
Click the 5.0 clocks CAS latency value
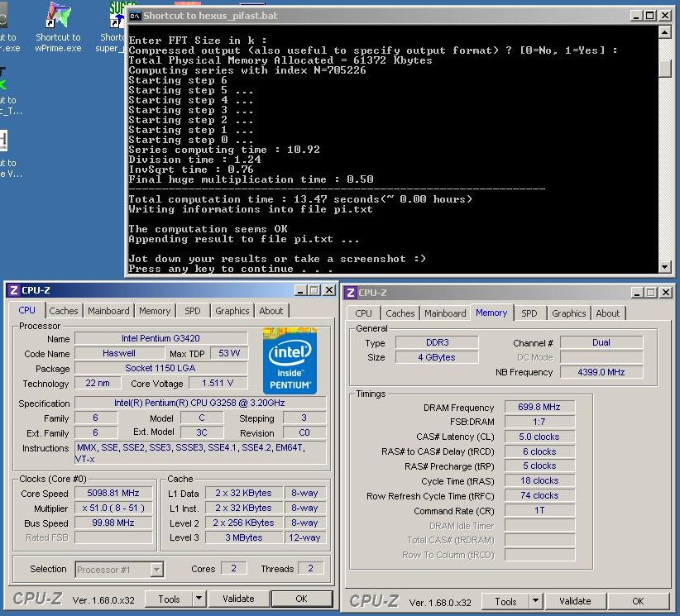tap(539, 437)
